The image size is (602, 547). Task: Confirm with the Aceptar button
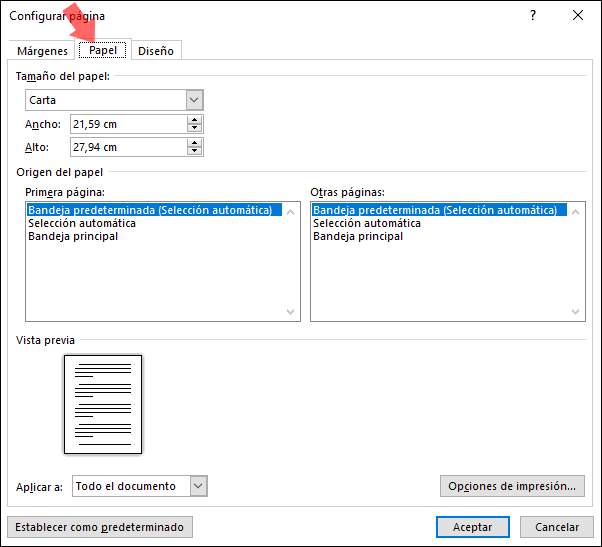click(x=473, y=527)
